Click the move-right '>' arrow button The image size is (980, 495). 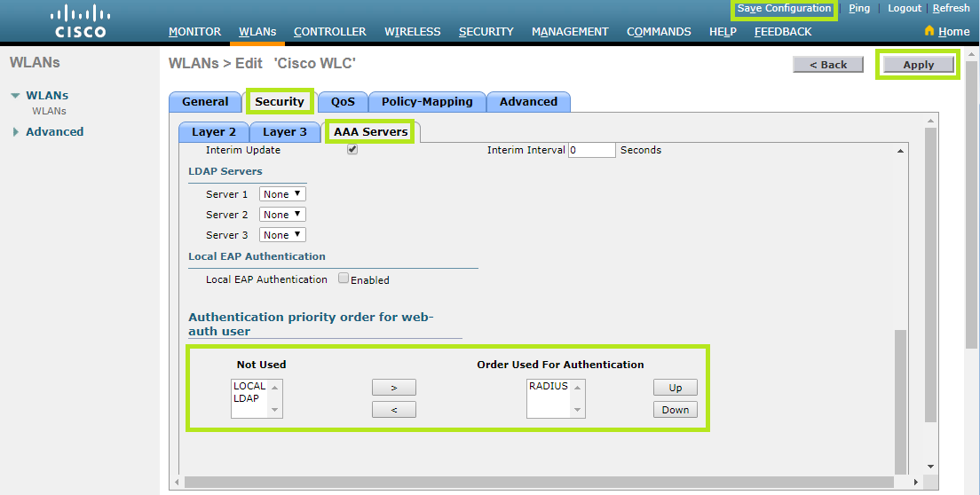click(393, 388)
